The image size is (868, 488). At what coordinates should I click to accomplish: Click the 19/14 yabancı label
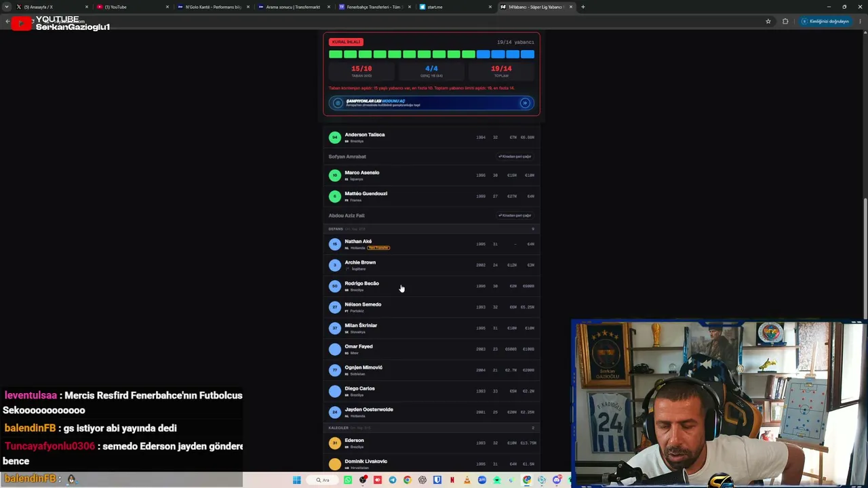(x=515, y=42)
